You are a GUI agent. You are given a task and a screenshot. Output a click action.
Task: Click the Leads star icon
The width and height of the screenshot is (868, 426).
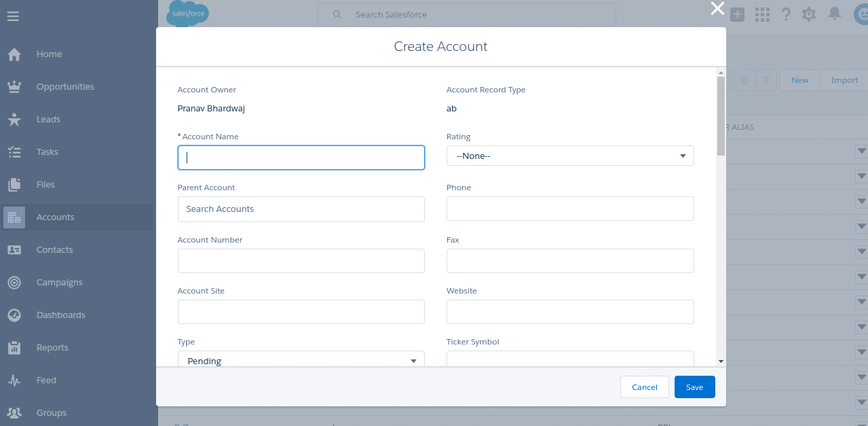pyautogui.click(x=14, y=120)
